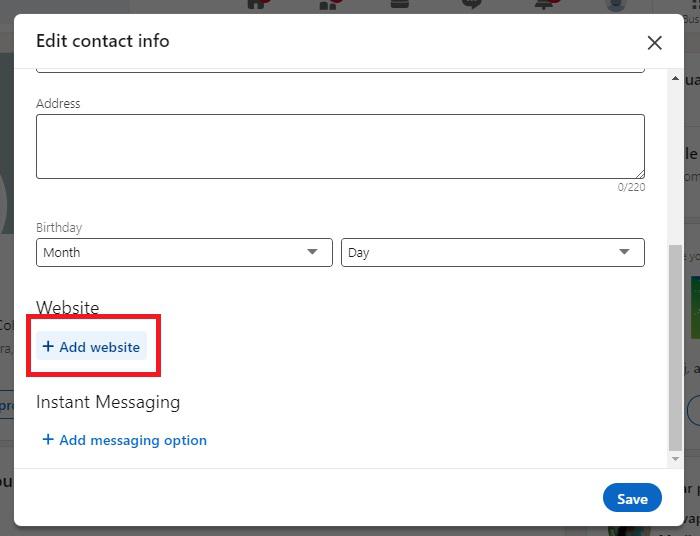Open the Messaging icon
The height and width of the screenshot is (536, 700).
(472, 4)
